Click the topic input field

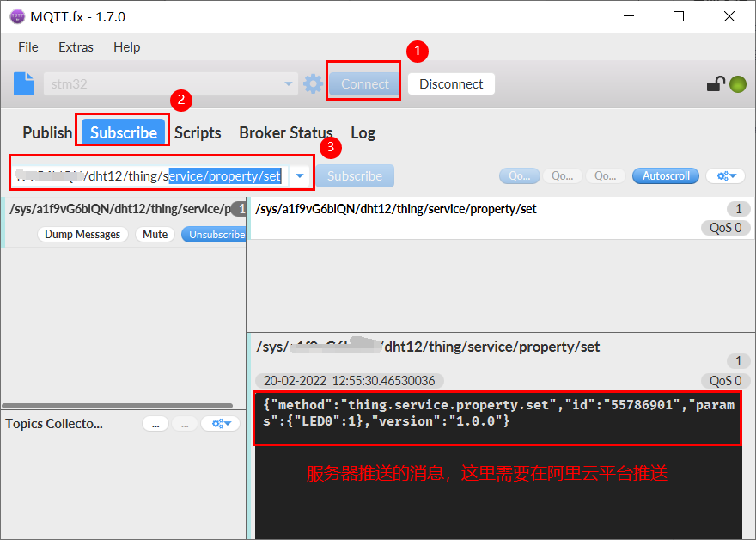(x=150, y=176)
